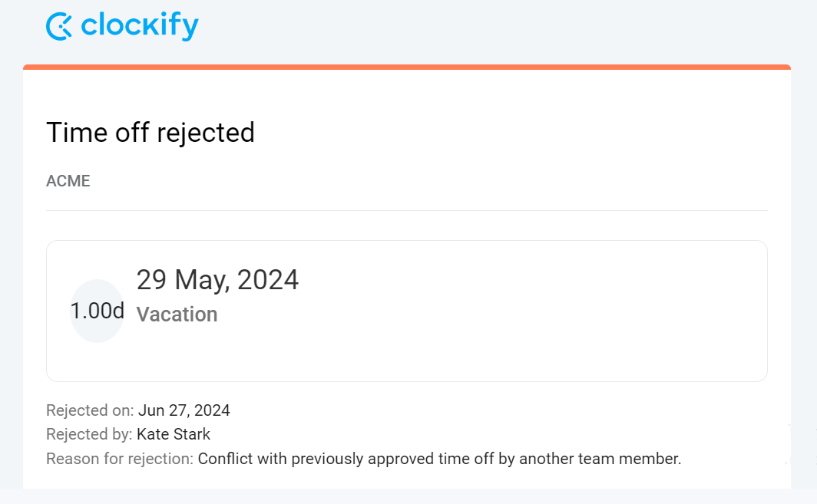Click the words another team member
Viewport: 817px width, 504px height.
(x=600, y=459)
